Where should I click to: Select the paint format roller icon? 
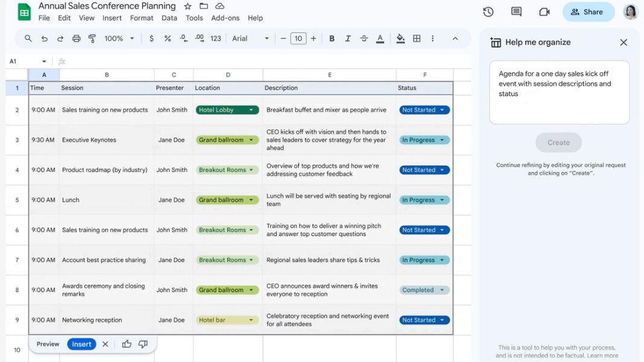point(92,39)
